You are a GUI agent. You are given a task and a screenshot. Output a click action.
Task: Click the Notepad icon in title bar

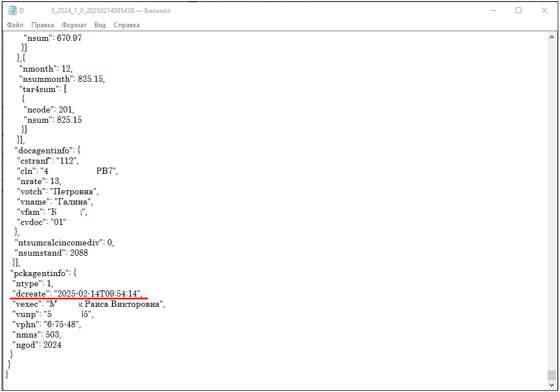(x=11, y=11)
